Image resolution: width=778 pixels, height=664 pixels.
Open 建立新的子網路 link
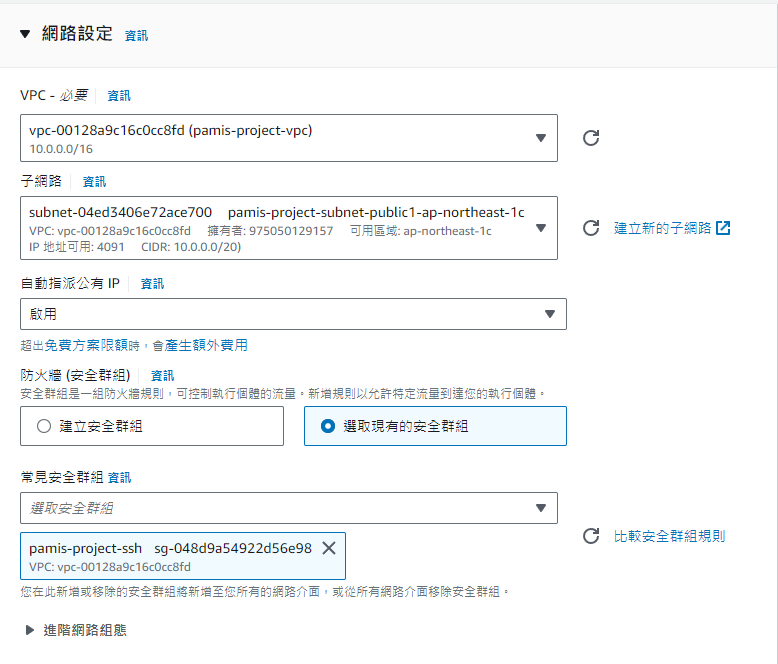pyautogui.click(x=662, y=228)
